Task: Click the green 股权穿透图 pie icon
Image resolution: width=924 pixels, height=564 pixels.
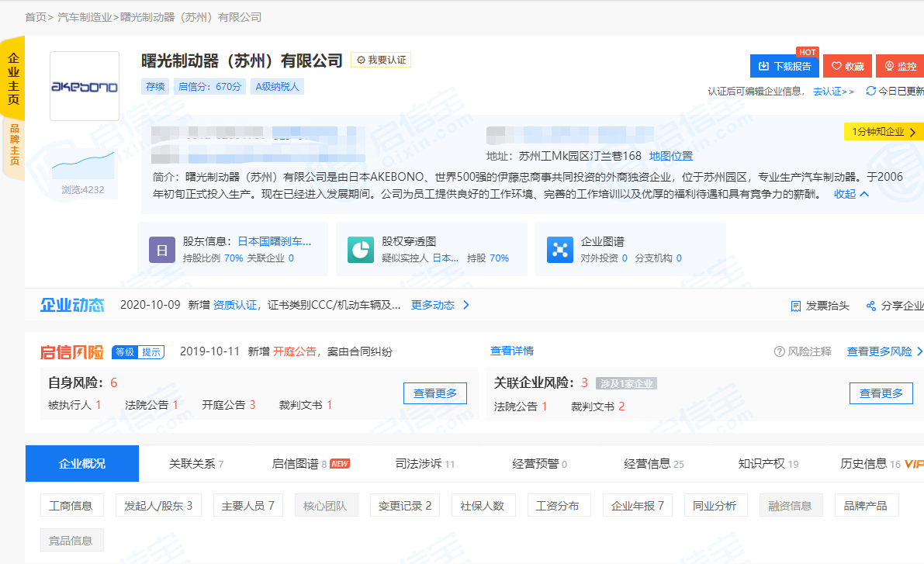Action: click(x=361, y=250)
